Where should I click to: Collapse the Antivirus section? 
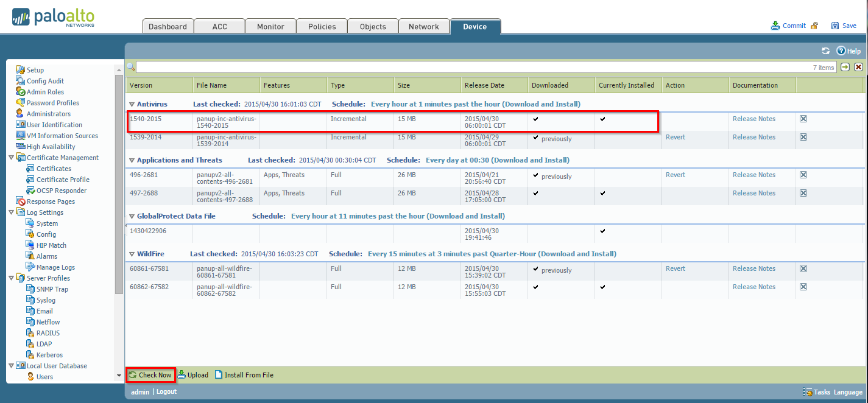click(132, 105)
